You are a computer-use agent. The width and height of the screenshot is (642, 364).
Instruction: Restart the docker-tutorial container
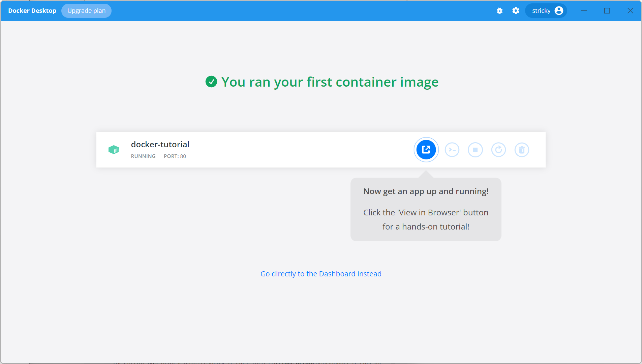tap(498, 150)
